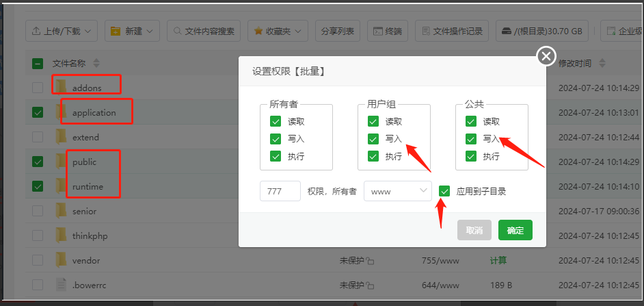The image size is (644, 306).
Task: Click 确定 to confirm permissions
Action: click(x=515, y=230)
